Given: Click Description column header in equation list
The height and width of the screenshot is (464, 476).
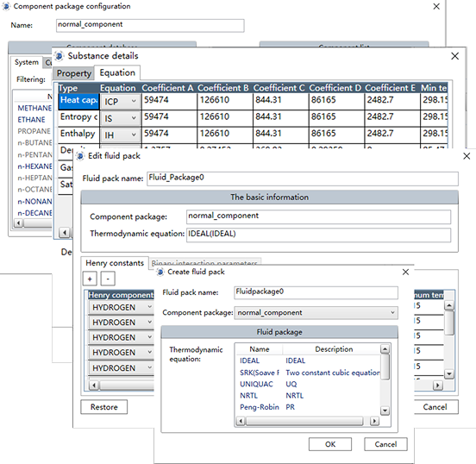Looking at the screenshot, I should (334, 349).
